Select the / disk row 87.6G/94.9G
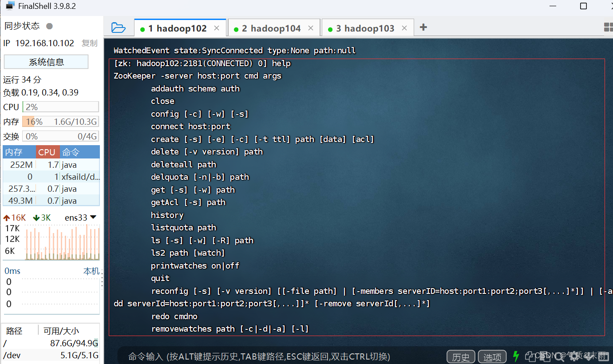 coord(51,344)
